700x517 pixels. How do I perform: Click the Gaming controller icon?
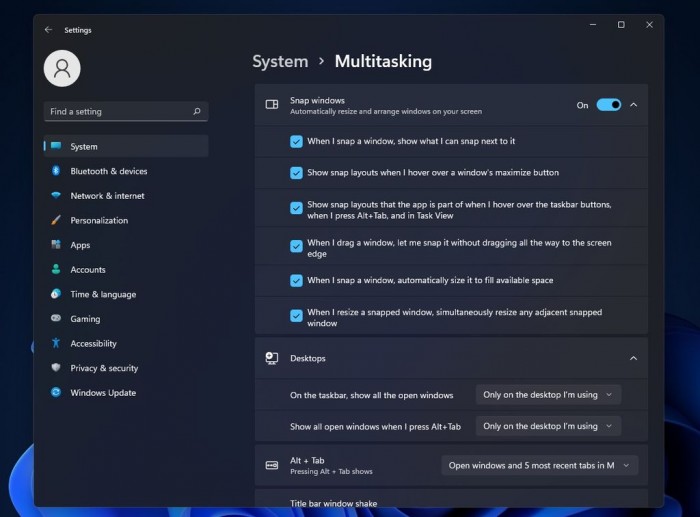point(56,319)
